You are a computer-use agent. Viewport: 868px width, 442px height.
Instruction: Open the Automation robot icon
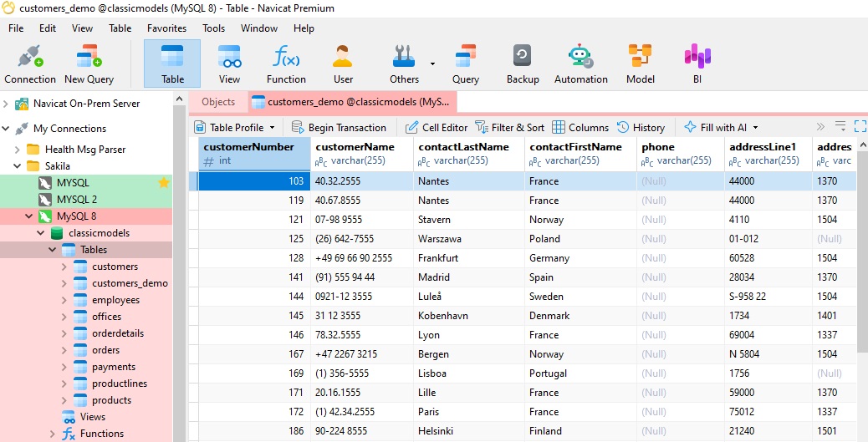point(580,64)
